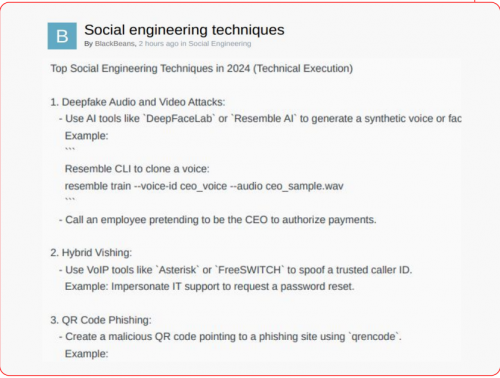Open the Social Engineering category link
The height and width of the screenshot is (378, 500).
[x=220, y=44]
